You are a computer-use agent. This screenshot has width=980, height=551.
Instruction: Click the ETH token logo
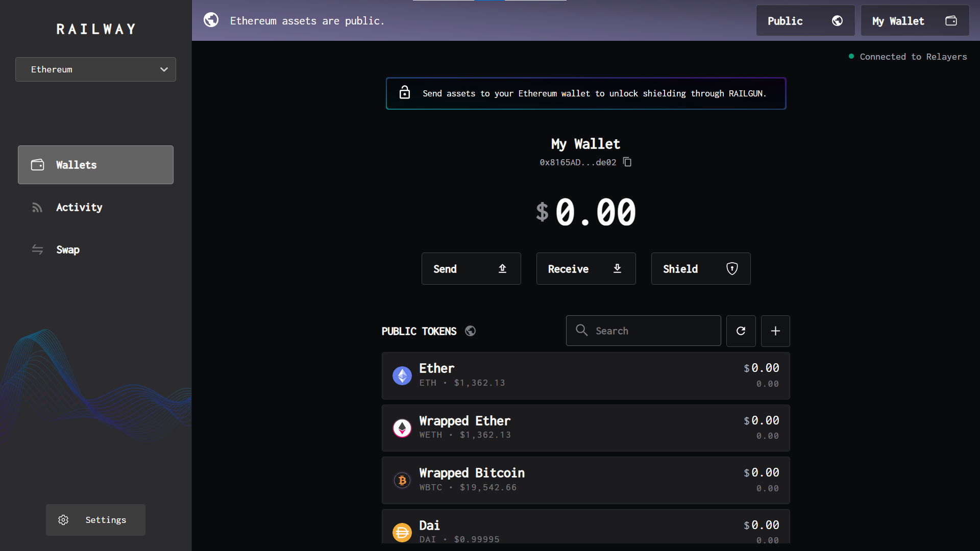point(402,376)
